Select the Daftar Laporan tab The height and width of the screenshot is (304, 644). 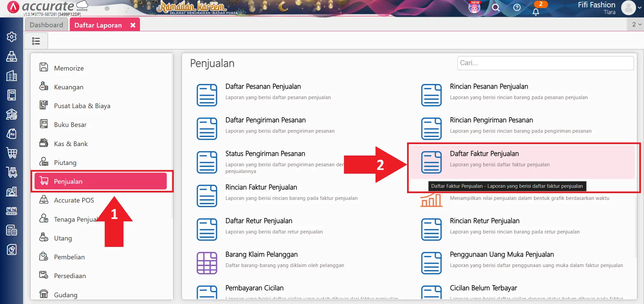click(x=98, y=25)
